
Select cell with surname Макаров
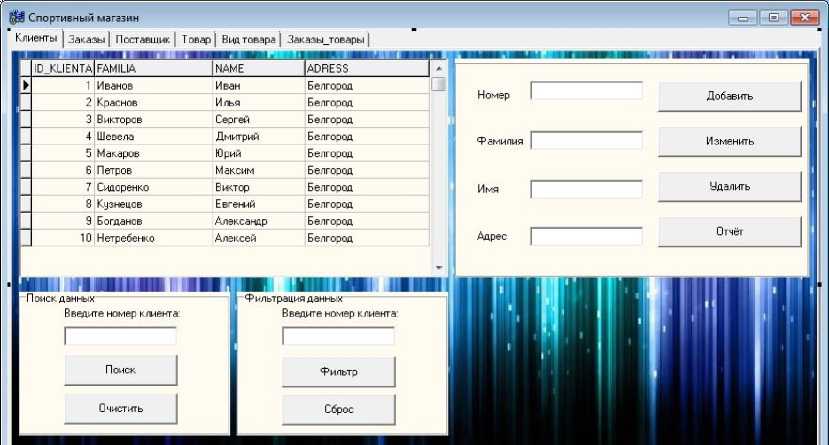point(153,153)
